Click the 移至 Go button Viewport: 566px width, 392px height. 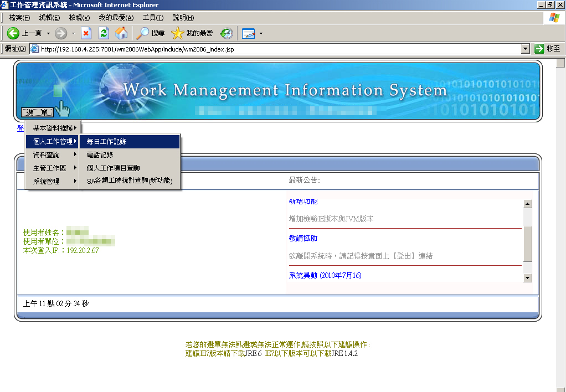click(x=547, y=49)
